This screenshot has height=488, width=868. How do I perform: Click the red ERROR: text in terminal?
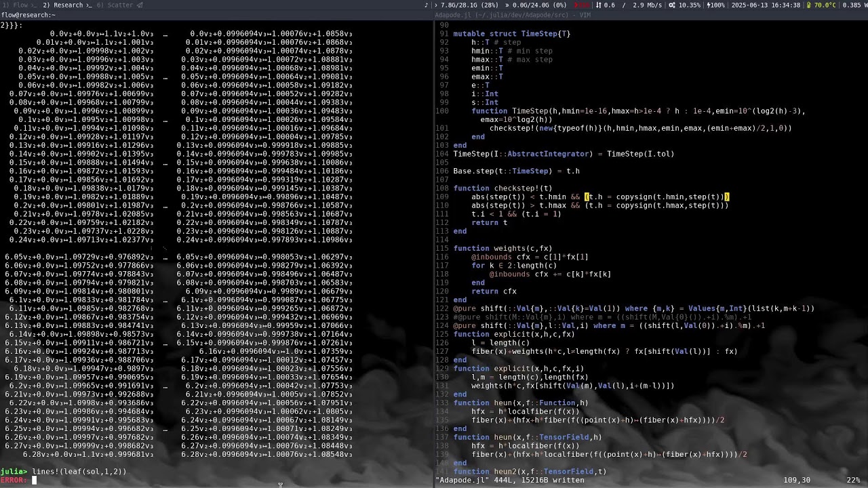[x=14, y=480]
